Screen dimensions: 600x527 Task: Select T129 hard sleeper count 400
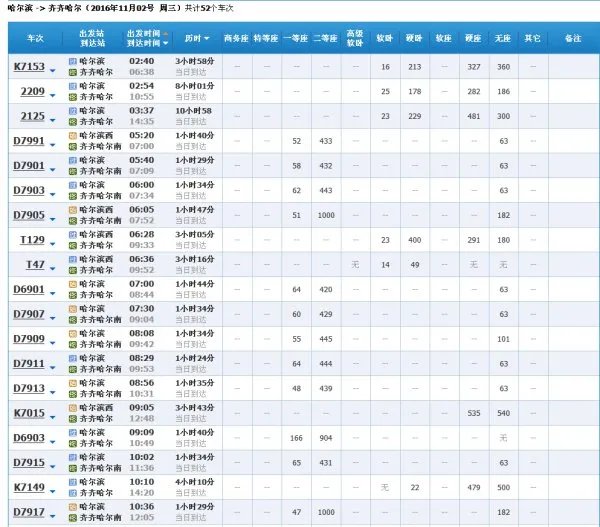[415, 240]
